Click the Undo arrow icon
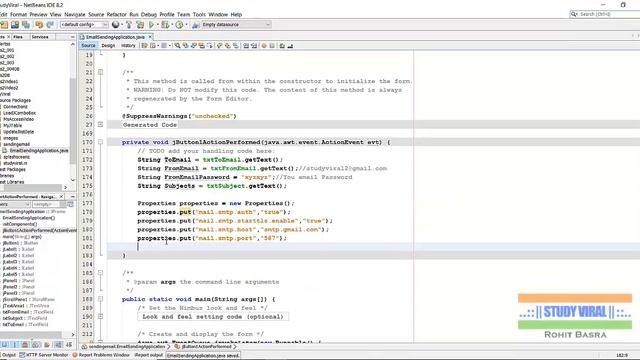Screen dimensions: 640x360 pos(39,25)
